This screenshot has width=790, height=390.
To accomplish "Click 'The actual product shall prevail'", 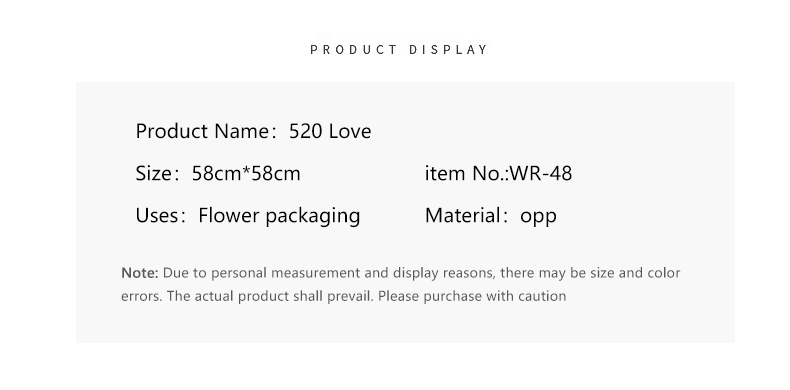I will 270,296.
